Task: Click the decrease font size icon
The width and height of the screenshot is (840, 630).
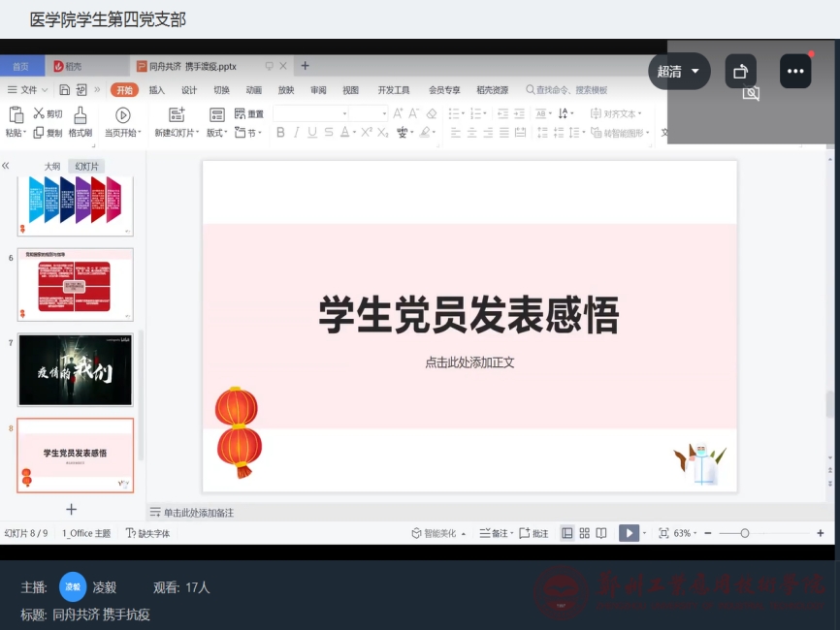Action: tap(413, 113)
